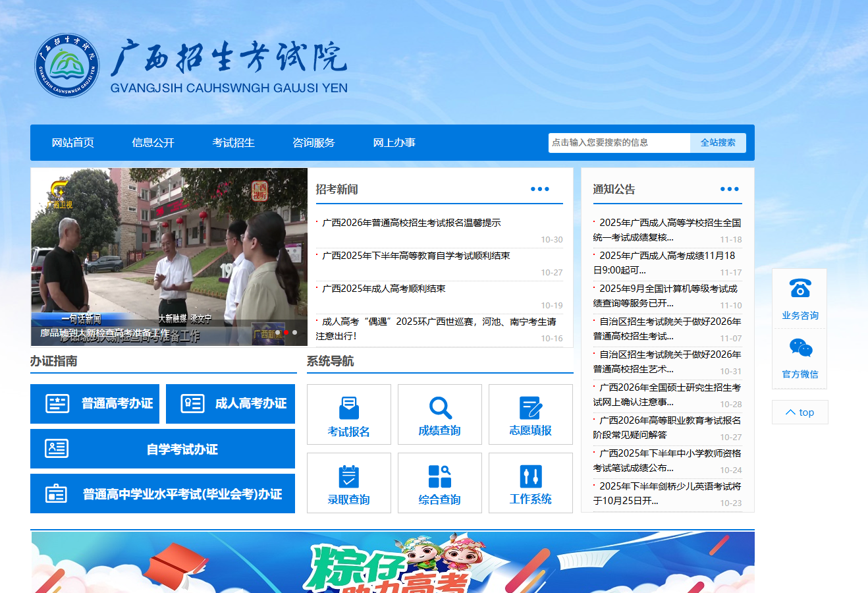Open the 志愿填报 application form icon

[530, 408]
